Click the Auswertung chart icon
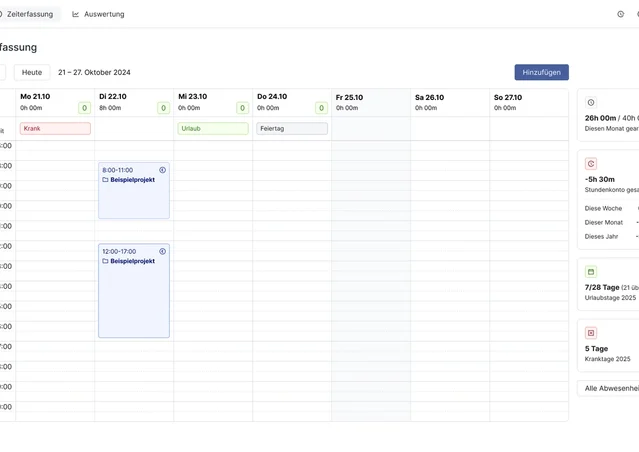This screenshot has height=452, width=639. point(75,14)
